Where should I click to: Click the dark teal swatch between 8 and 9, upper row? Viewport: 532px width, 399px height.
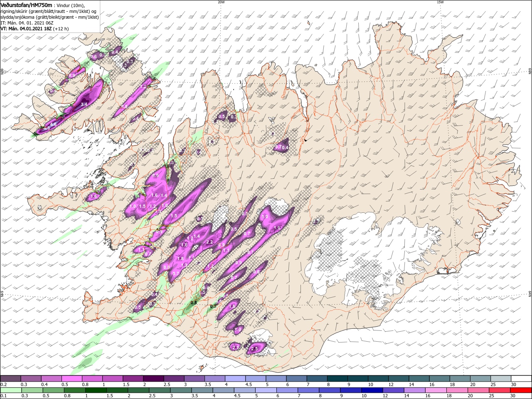pyautogui.click(x=337, y=379)
